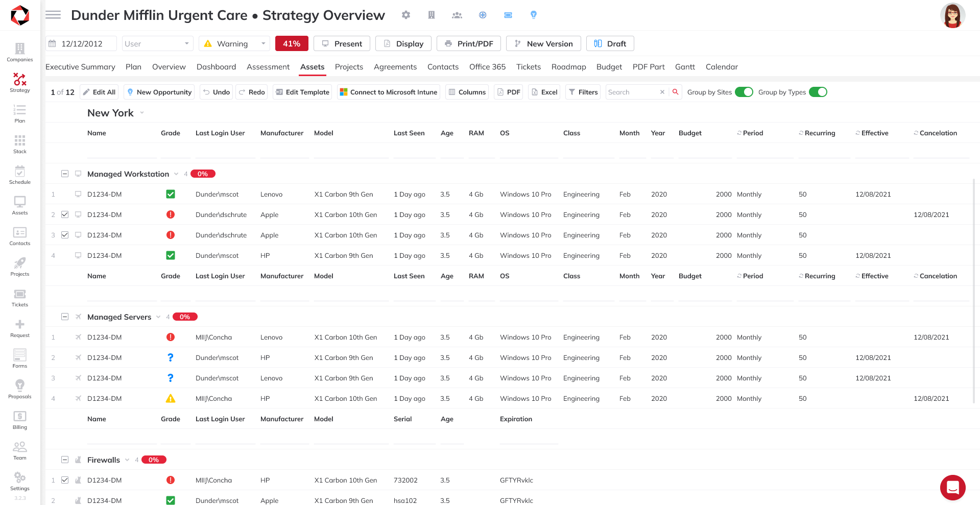
Task: Click the Draft button
Action: coord(610,43)
